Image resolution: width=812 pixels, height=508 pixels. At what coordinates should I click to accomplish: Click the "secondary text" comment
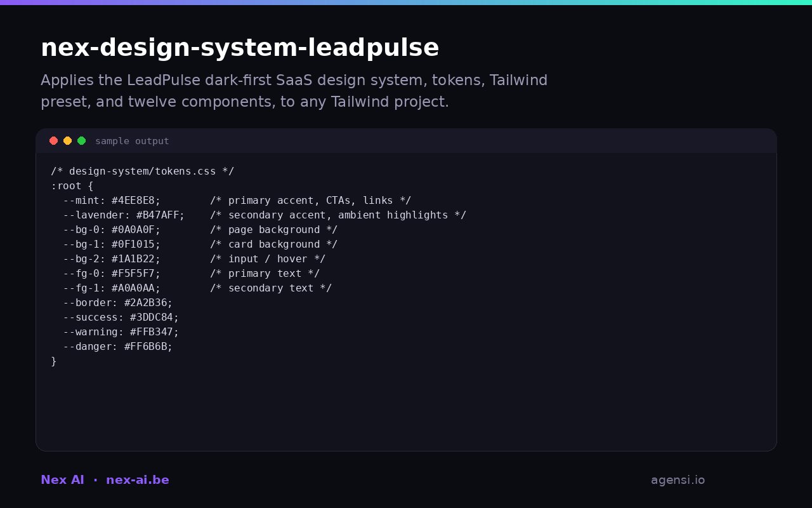271,288
